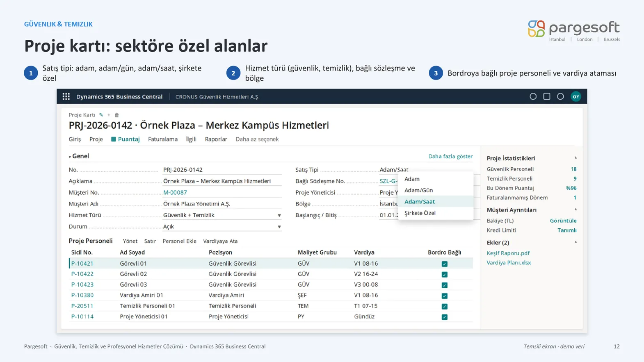644x362 pixels.
Task: Select Adam/Gün from the Satış Tipi list
Action: pyautogui.click(x=435, y=190)
